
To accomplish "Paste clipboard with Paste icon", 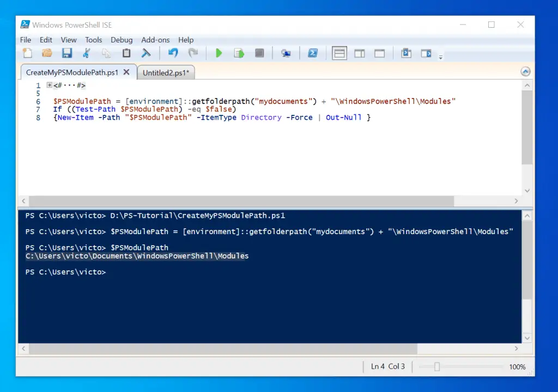I will 126,53.
